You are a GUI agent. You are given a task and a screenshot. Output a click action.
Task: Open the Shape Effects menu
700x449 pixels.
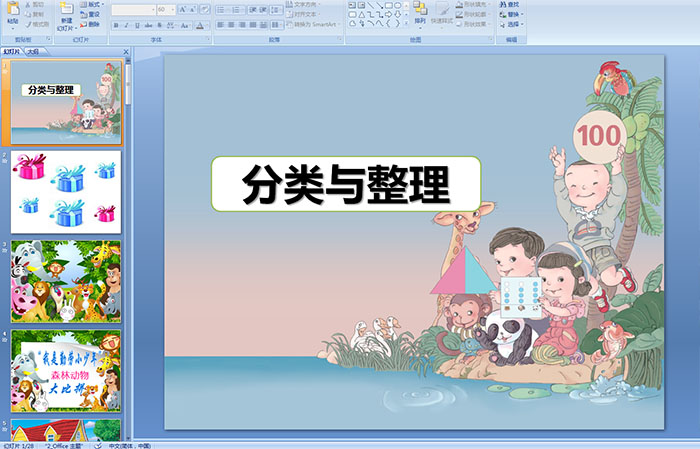473,24
